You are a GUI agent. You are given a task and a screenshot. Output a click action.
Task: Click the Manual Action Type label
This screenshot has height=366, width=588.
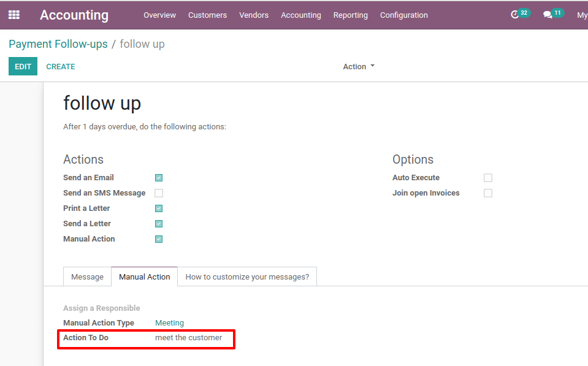click(x=99, y=323)
